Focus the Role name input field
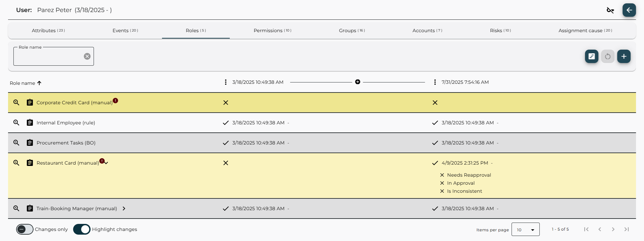The image size is (644, 241). coord(49,57)
